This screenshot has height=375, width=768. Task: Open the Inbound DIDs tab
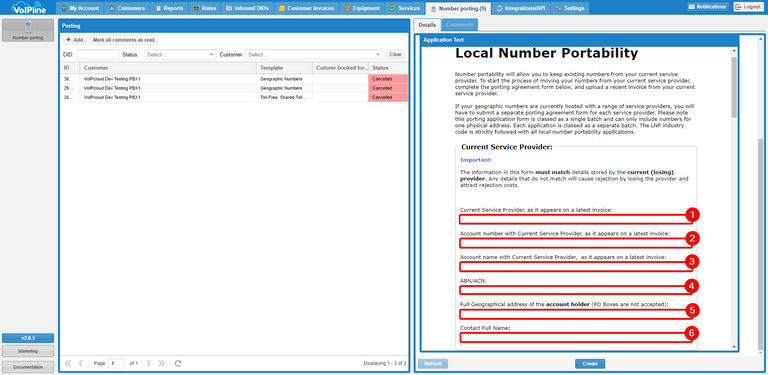click(247, 8)
